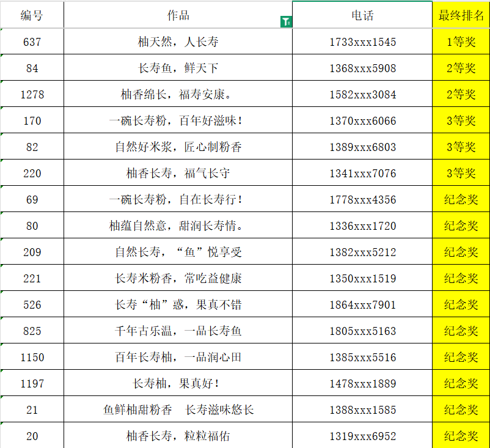This screenshot has height=448, width=490.
Task: Select 2等奖 cell in row 1278
Action: 461,94
